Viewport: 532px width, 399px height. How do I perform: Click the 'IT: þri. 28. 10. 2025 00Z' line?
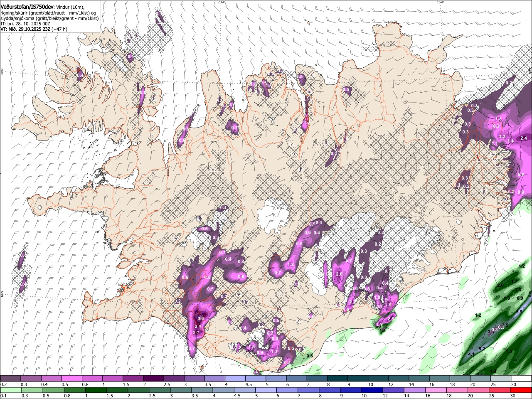click(x=25, y=24)
